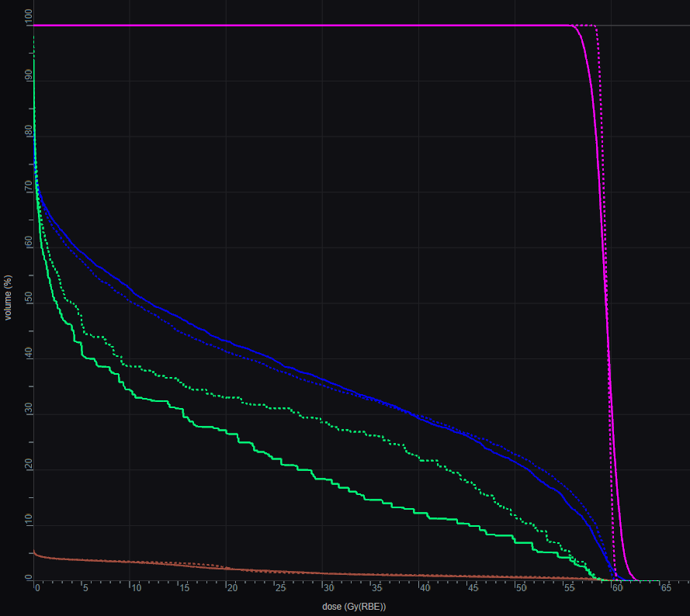Click the 15 tick label on dose axis
This screenshot has height=616, width=690.
click(x=184, y=589)
